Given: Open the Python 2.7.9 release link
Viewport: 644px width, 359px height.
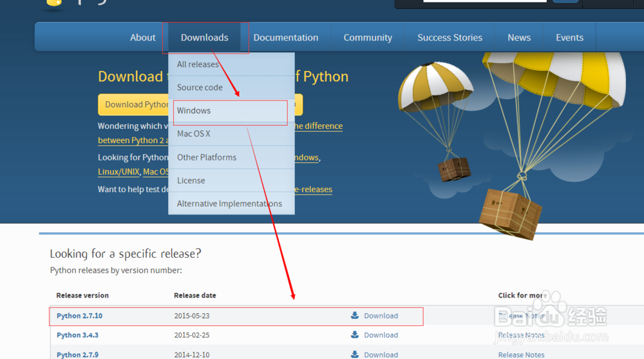Looking at the screenshot, I should coord(77,354).
